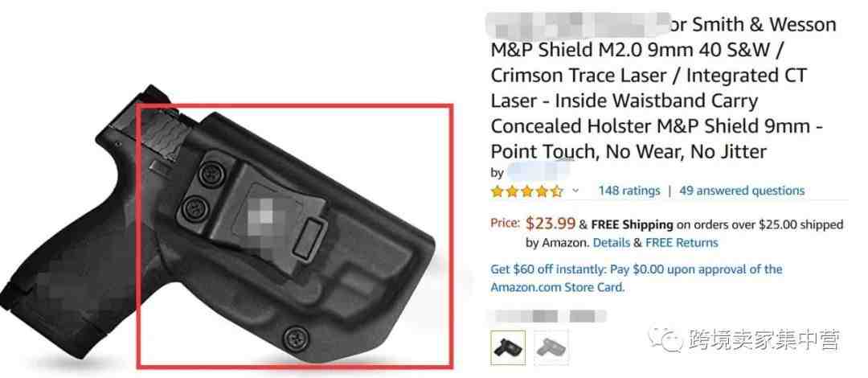Click the WeChat logo icon in watermark
Screen dimensions: 868x378
(x=666, y=338)
